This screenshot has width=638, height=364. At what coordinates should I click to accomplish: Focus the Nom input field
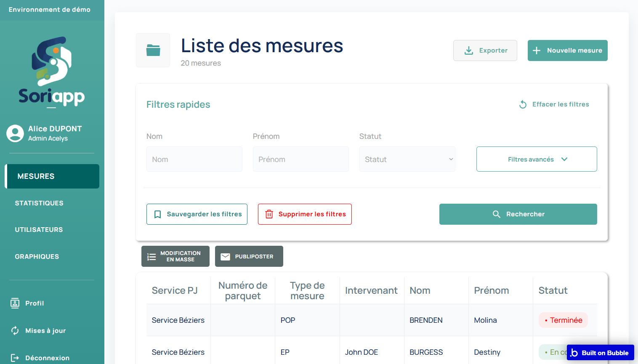click(194, 159)
